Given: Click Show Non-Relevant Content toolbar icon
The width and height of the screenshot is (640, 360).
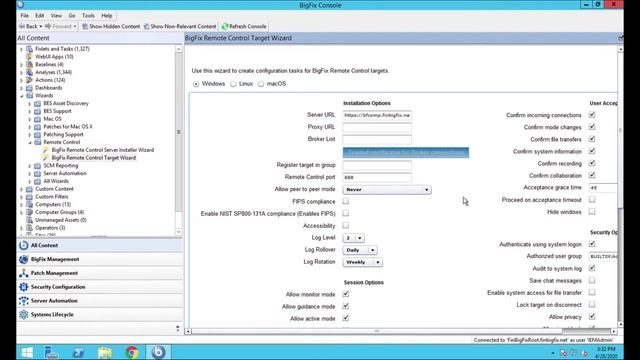Looking at the screenshot, I should coord(146,26).
